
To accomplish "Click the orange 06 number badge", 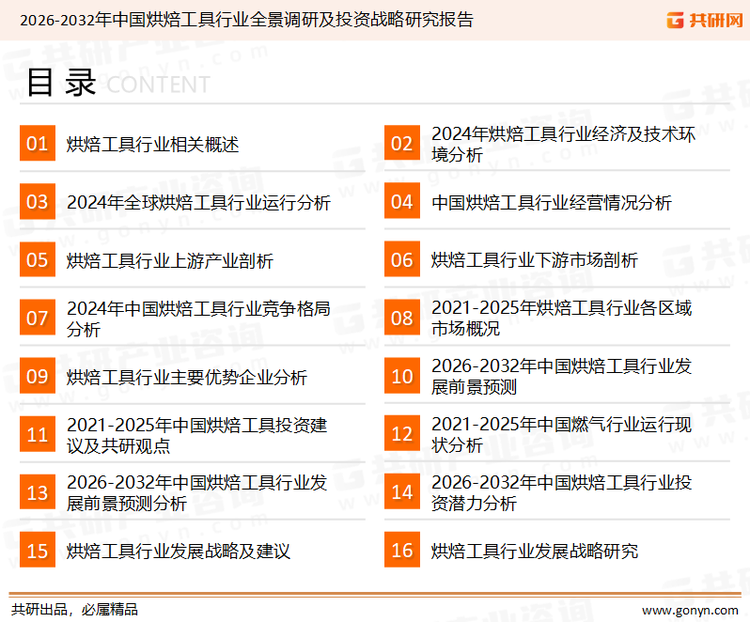I will tap(402, 259).
